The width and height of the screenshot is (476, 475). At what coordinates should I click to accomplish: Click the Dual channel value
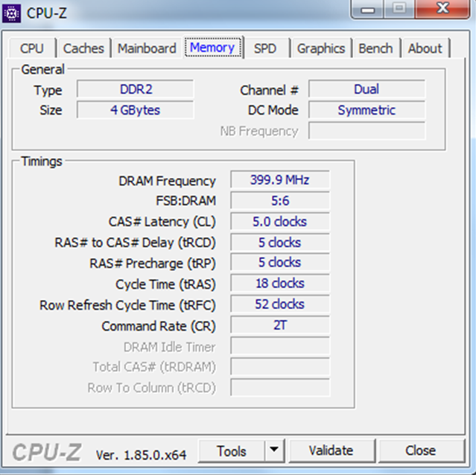click(366, 89)
